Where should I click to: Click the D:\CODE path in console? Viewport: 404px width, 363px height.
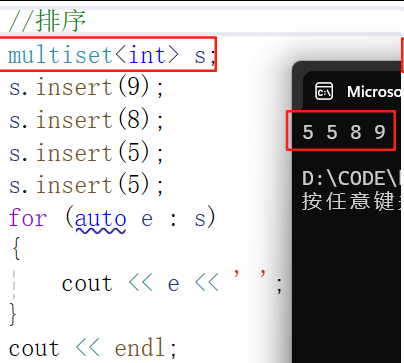click(x=351, y=179)
